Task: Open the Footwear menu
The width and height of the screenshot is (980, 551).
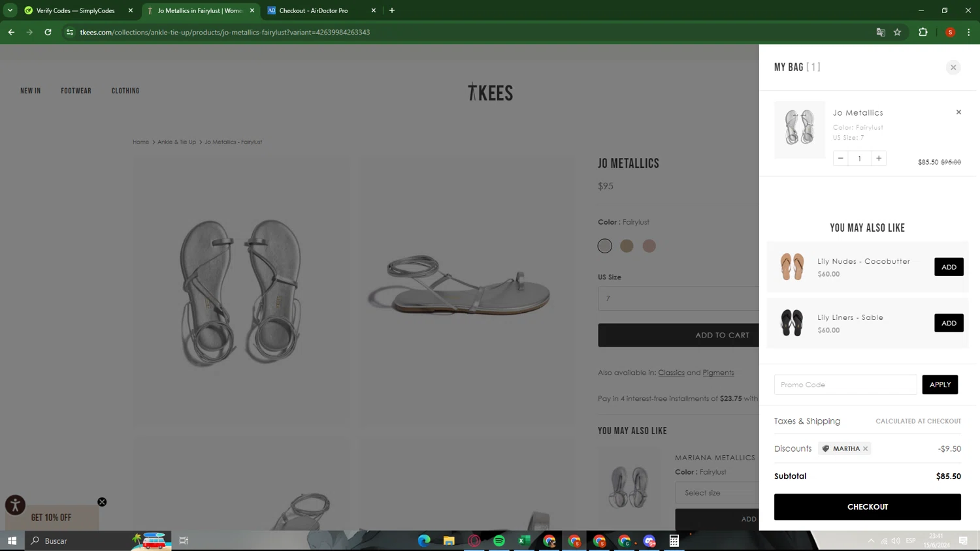Action: coord(76,91)
